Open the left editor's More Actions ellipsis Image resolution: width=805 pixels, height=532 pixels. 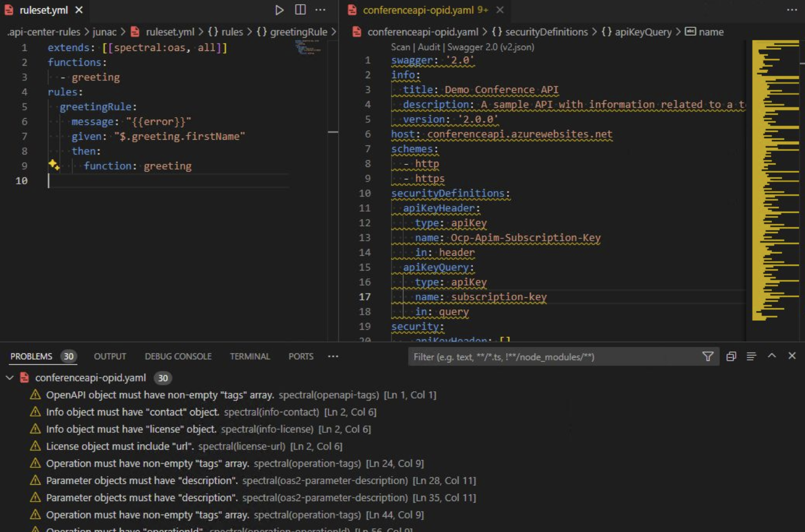pos(320,10)
